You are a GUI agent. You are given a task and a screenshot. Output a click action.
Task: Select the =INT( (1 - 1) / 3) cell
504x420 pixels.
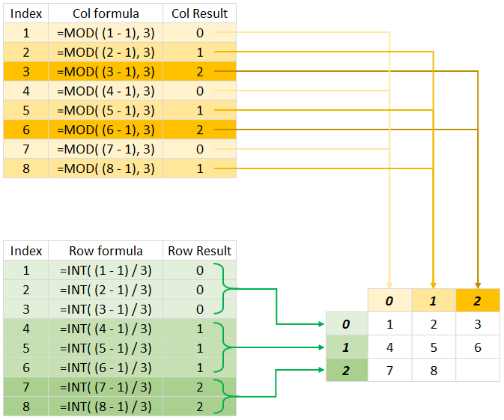click(x=106, y=270)
